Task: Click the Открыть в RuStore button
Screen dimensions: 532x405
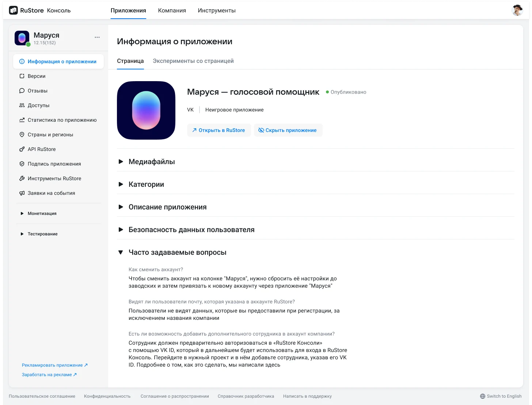Action: [x=219, y=130]
